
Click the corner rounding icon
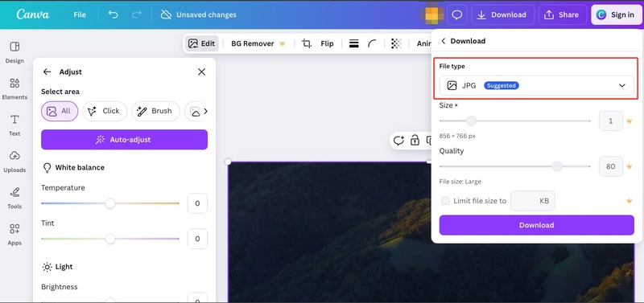(372, 43)
